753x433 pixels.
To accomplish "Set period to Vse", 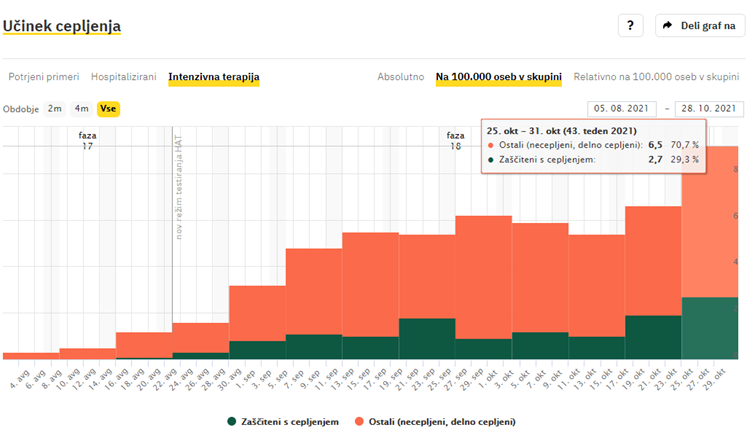I will pyautogui.click(x=108, y=109).
